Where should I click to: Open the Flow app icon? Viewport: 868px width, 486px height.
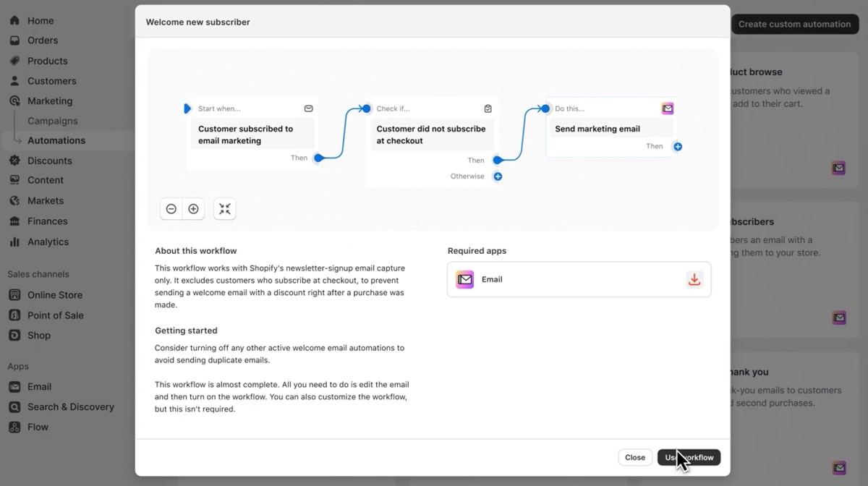pyautogui.click(x=15, y=427)
